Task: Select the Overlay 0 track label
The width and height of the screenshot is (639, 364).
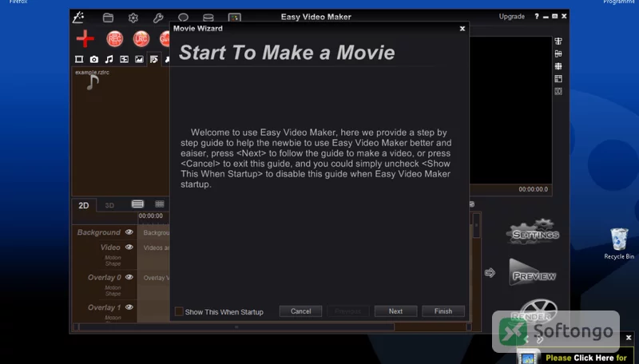Action: click(105, 278)
